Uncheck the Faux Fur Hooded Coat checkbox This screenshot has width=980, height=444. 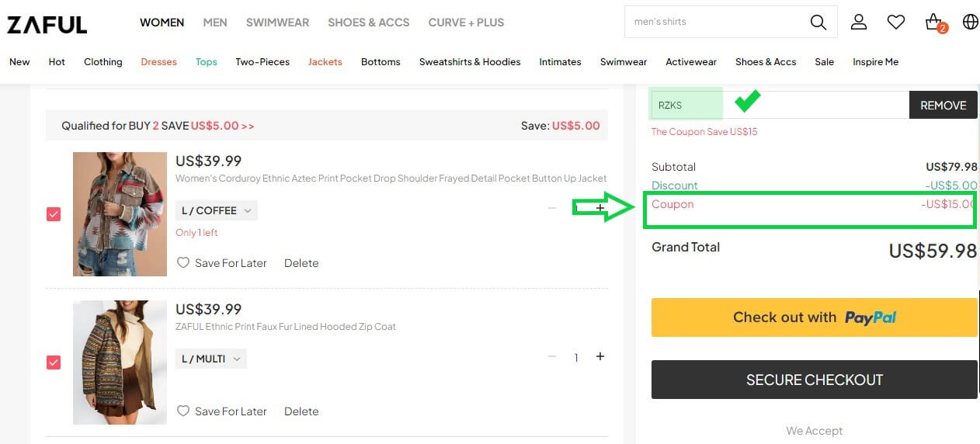[x=54, y=362]
